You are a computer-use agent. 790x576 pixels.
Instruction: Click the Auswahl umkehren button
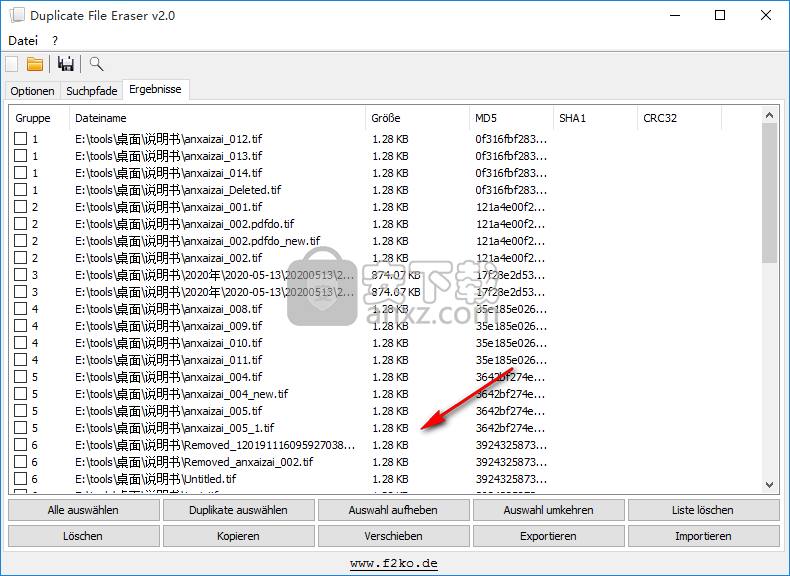[549, 510]
